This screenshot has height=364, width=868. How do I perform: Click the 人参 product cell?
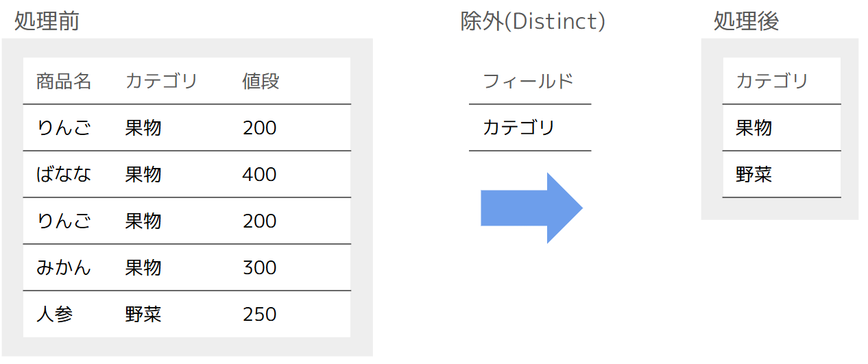54,314
